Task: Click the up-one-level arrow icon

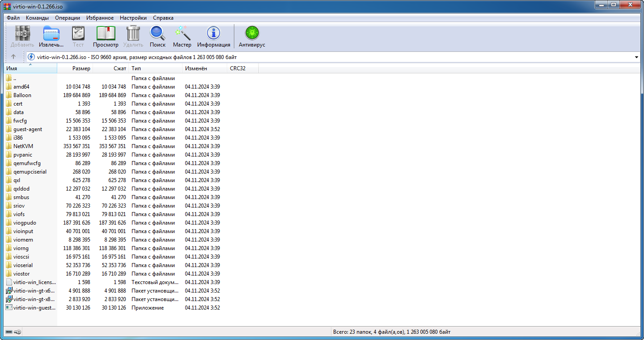Action: coord(13,57)
